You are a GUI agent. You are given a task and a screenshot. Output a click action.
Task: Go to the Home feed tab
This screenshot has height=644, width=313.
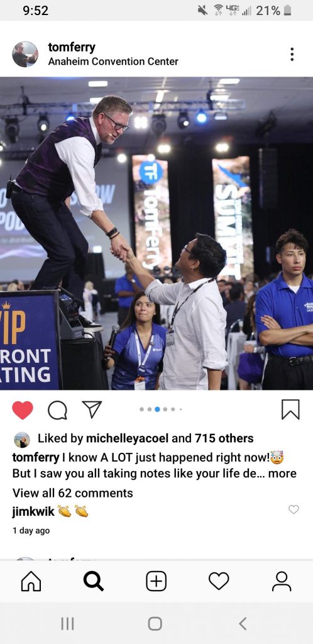(31, 581)
